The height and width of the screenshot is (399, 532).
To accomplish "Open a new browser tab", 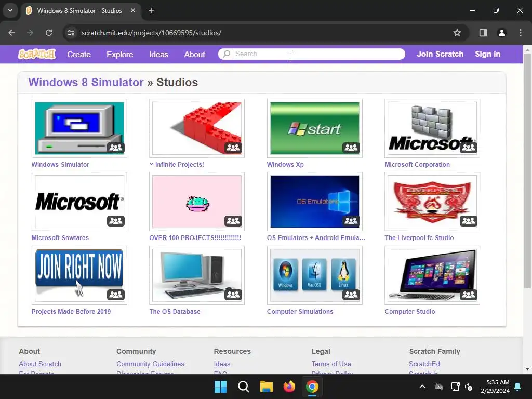I will point(152,10).
